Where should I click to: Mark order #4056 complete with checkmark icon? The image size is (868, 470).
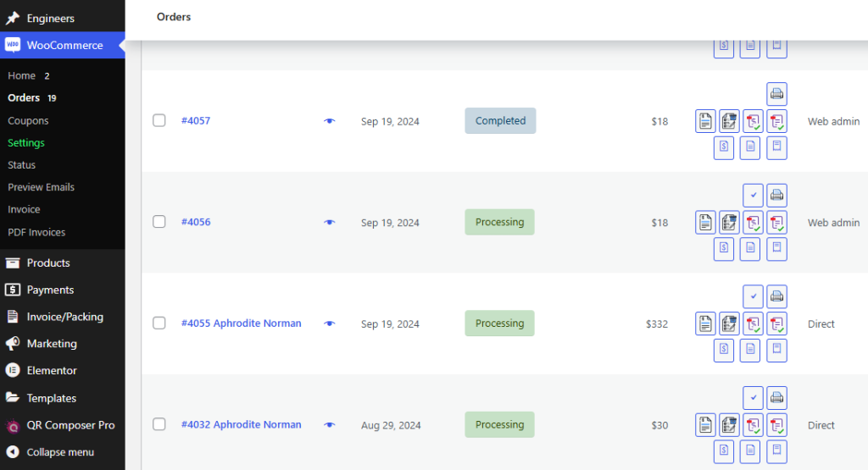pos(753,196)
